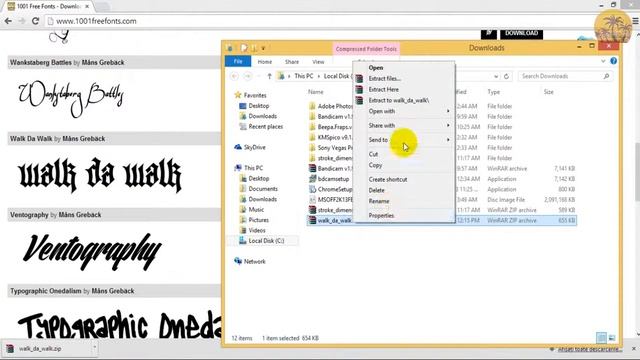Close the Chrome downloads bar
The image size is (640, 360).
click(x=634, y=349)
